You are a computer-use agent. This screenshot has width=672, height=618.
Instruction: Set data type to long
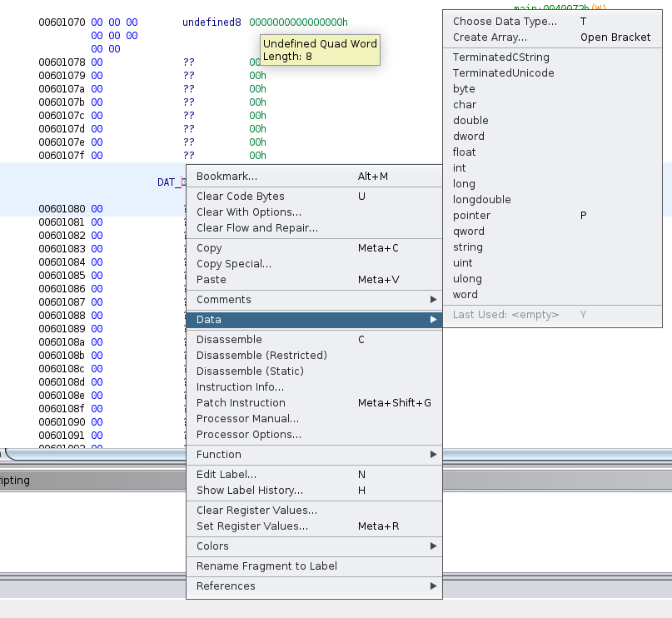pos(552,184)
